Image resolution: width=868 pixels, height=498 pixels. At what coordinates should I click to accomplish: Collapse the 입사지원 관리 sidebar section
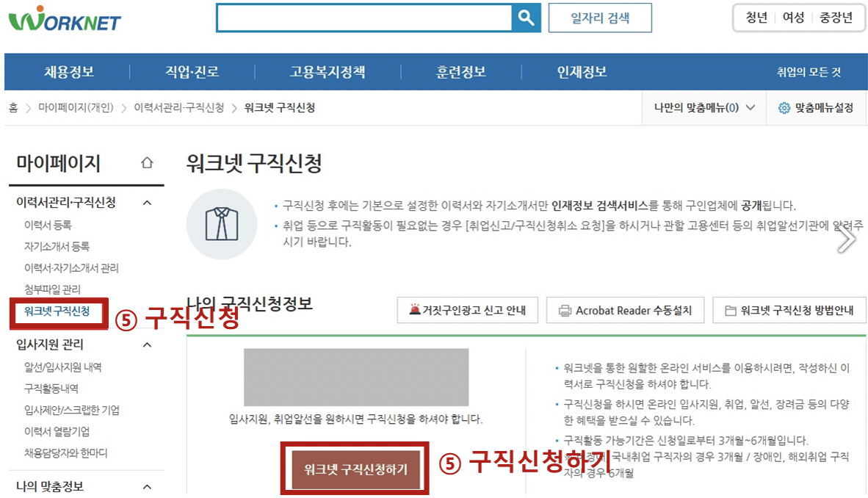(x=148, y=345)
